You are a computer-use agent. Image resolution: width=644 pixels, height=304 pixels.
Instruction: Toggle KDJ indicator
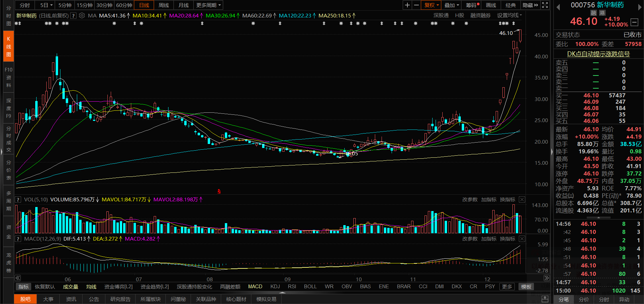point(275,287)
